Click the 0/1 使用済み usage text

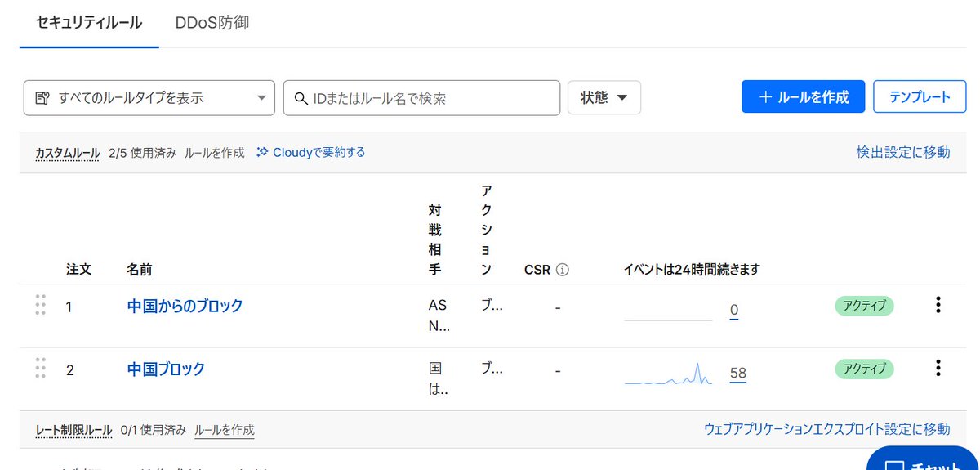[x=153, y=429]
